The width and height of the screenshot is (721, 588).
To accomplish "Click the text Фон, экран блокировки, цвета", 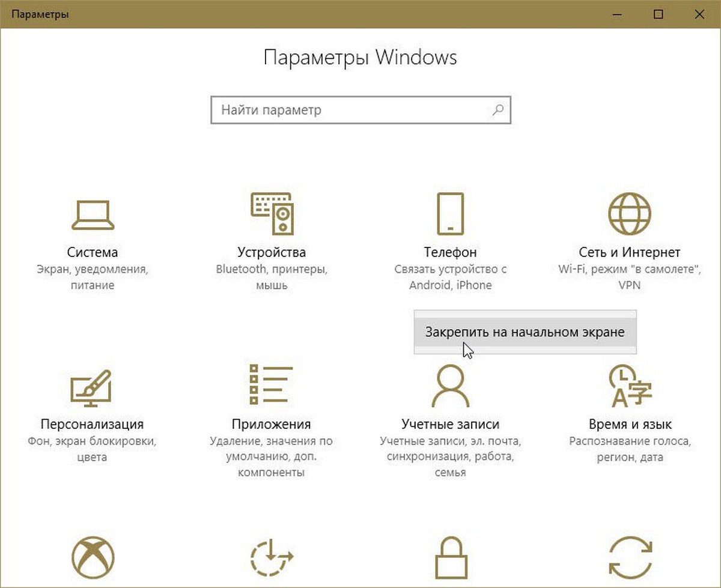I will pos(92,449).
